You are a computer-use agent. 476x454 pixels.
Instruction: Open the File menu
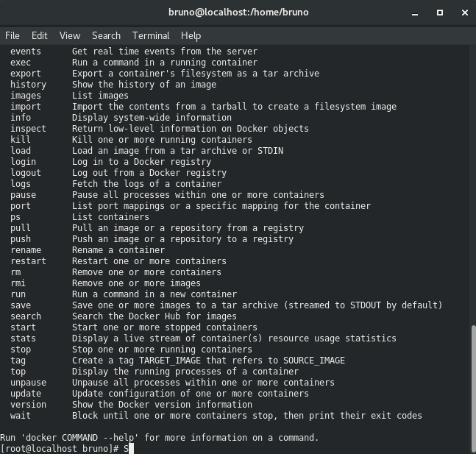[x=13, y=35]
